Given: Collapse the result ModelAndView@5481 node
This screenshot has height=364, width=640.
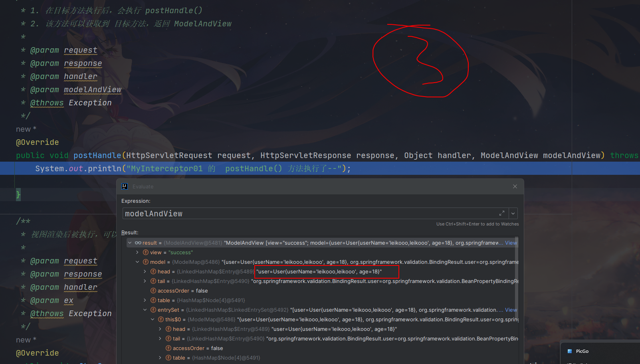Looking at the screenshot, I should click(130, 243).
